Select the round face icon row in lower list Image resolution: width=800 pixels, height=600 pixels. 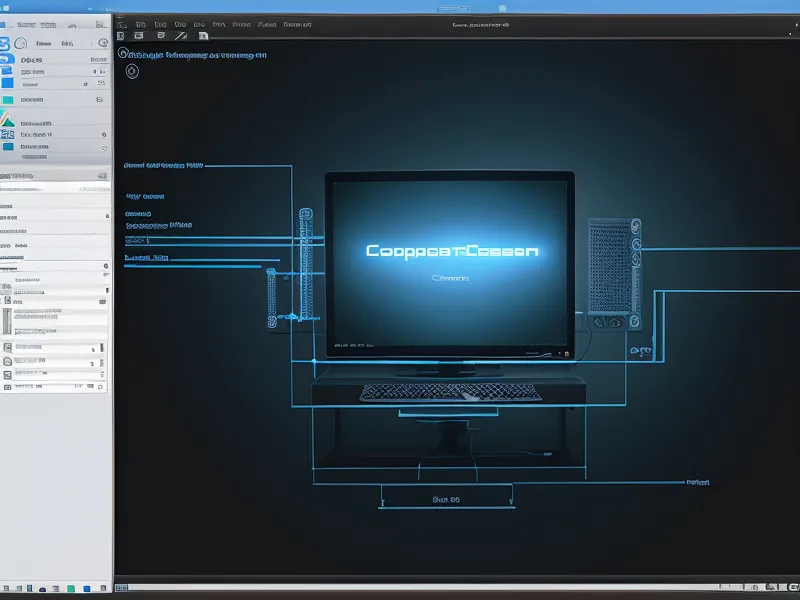tap(54, 362)
